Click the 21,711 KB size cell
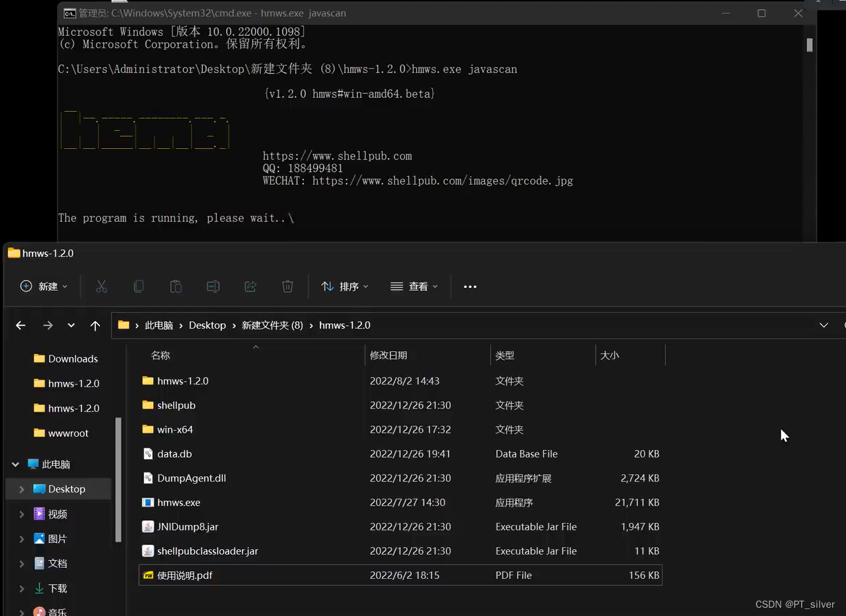The height and width of the screenshot is (616, 846). coord(637,502)
